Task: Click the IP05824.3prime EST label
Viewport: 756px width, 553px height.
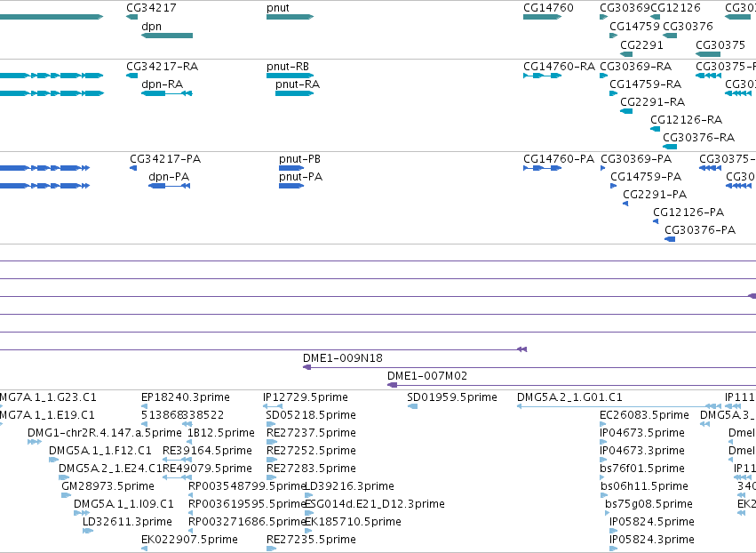Action: [x=652, y=540]
